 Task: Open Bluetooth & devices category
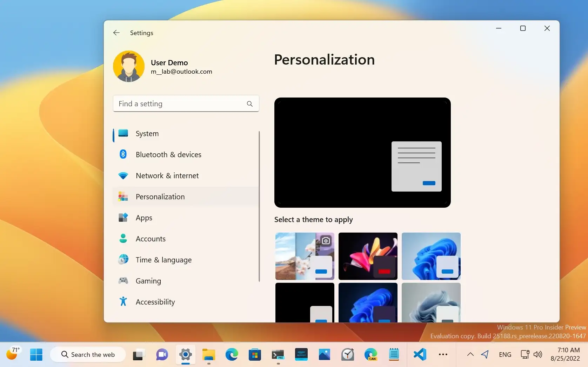[x=185, y=155]
